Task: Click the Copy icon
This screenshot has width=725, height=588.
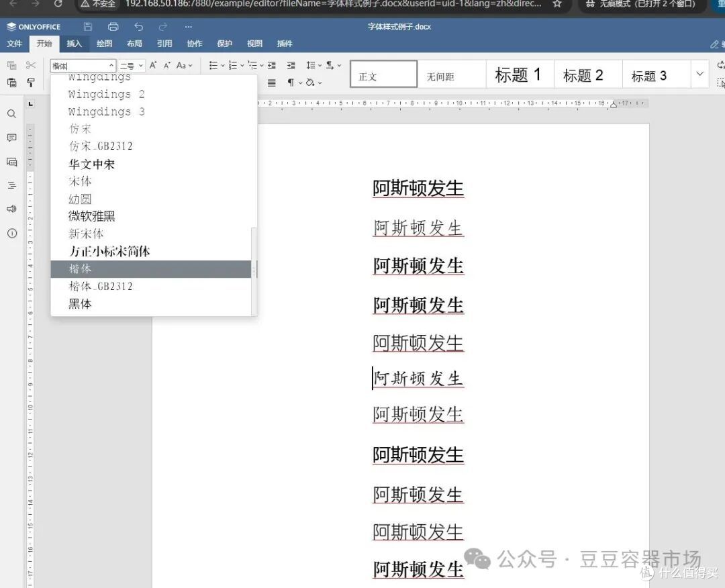Action: 12,65
